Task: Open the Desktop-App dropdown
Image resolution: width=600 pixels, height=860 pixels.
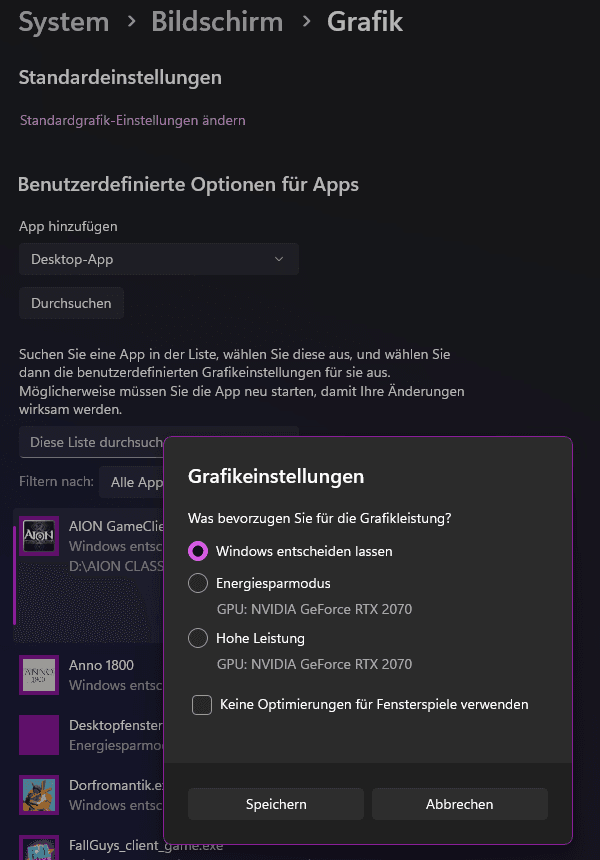Action: click(x=158, y=259)
